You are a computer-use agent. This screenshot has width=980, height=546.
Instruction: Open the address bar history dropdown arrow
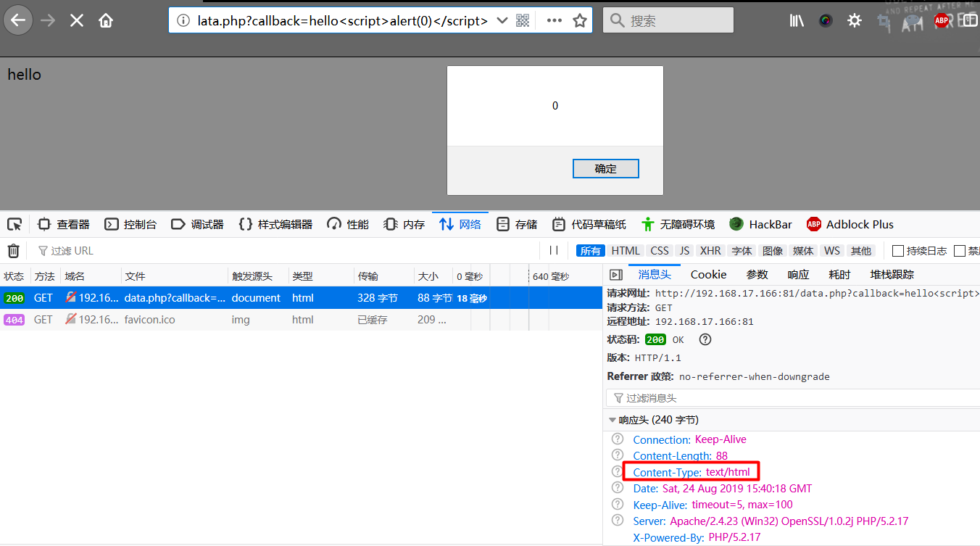[x=502, y=20]
